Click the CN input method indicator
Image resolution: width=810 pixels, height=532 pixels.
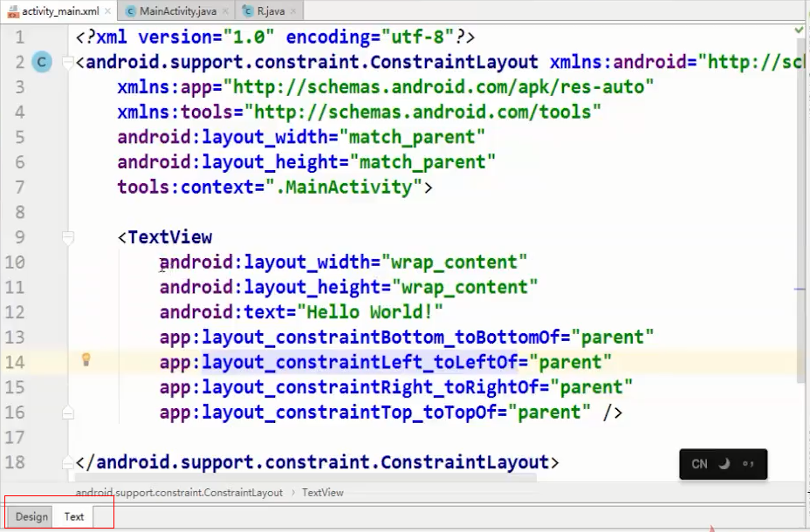[699, 464]
